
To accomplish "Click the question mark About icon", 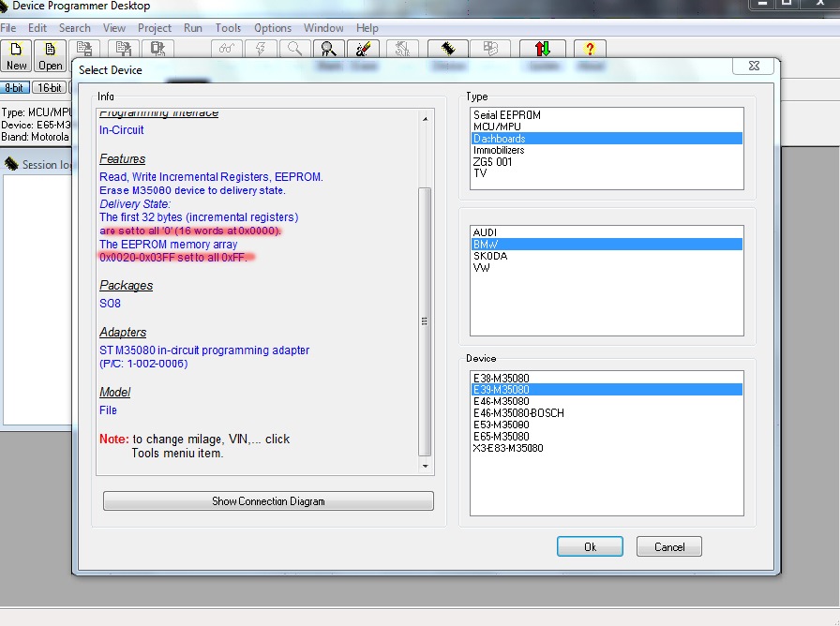I will click(590, 49).
